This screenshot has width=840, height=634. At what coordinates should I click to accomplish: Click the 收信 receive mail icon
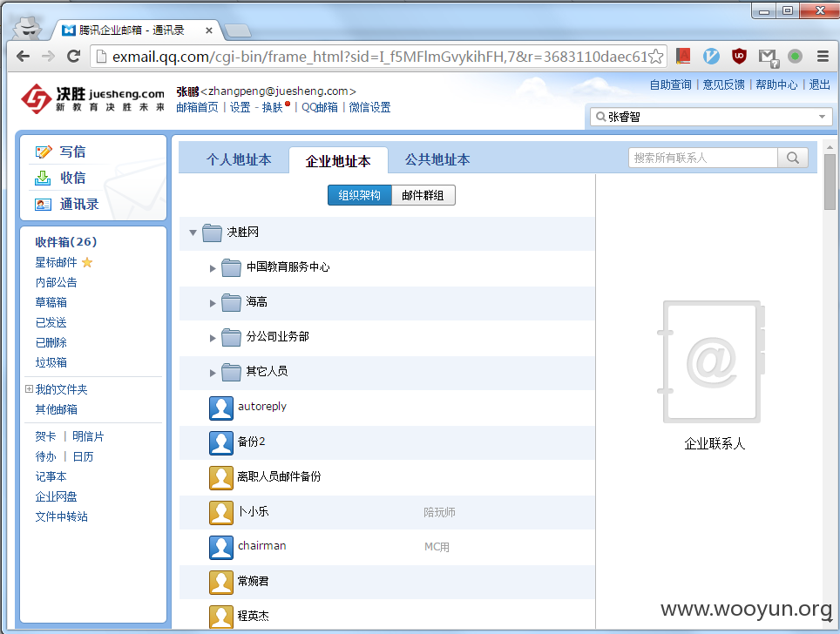click(43, 178)
